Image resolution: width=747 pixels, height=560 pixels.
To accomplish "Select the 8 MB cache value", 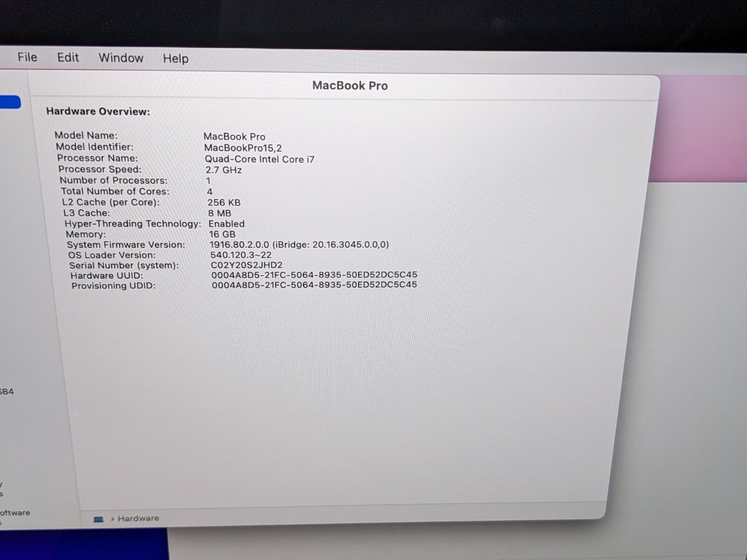I will pos(219,213).
